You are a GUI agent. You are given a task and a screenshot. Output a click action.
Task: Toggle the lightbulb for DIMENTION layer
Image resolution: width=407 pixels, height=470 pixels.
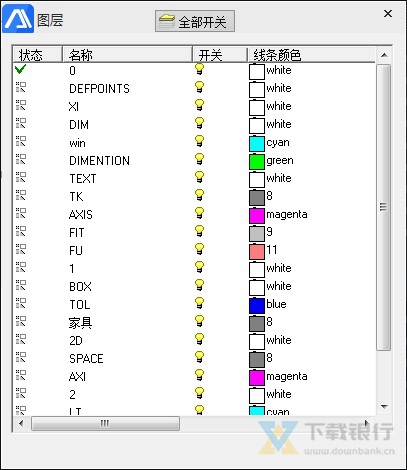(x=199, y=159)
